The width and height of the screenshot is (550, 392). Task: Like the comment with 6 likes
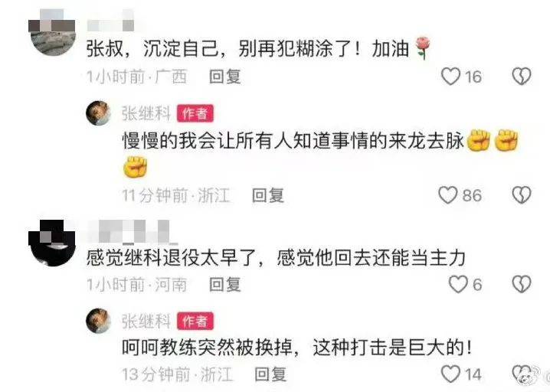point(458,284)
